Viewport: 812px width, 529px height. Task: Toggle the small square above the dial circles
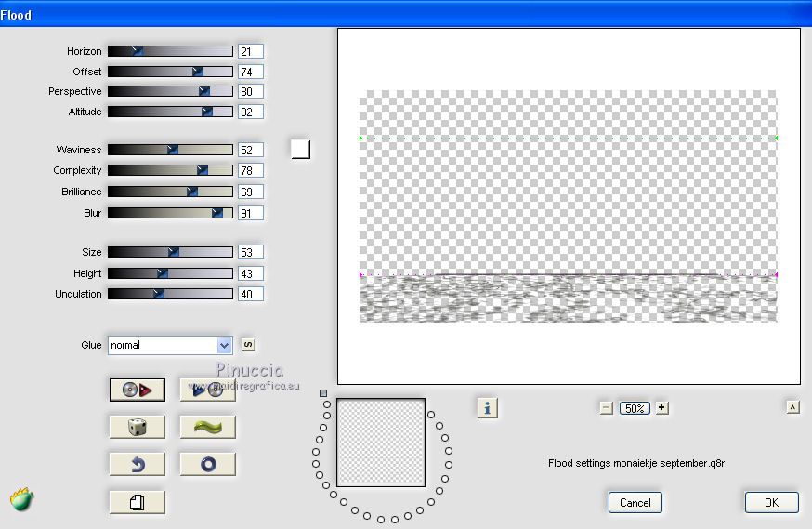point(323,393)
